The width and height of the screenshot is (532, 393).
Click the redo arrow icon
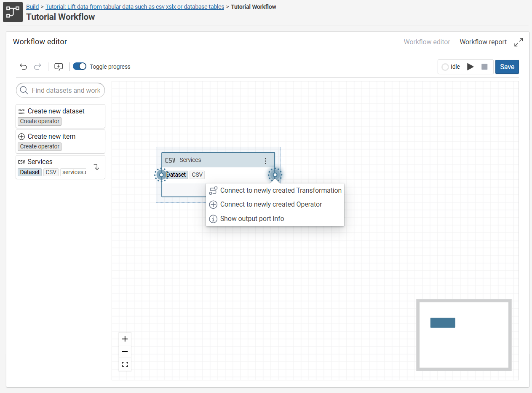point(37,67)
